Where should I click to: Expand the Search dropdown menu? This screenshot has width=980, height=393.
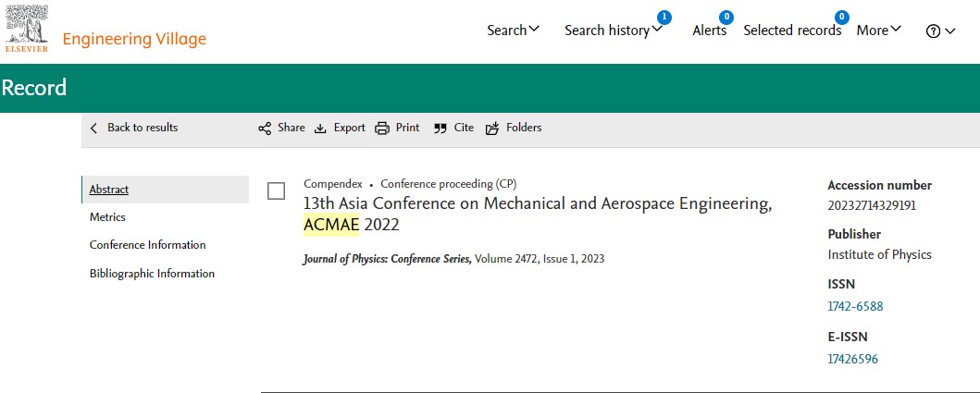513,30
